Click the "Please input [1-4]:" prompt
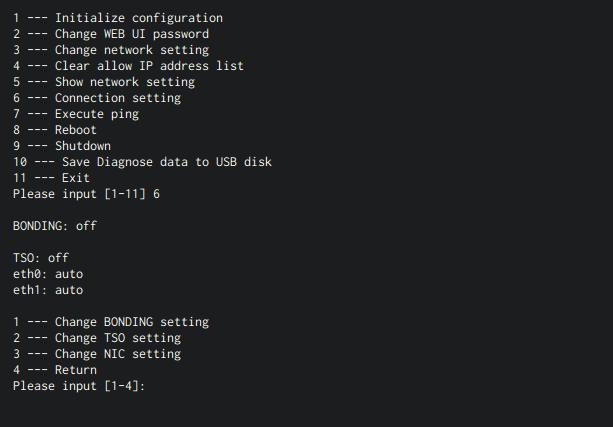This screenshot has width=613, height=427. 79,386
